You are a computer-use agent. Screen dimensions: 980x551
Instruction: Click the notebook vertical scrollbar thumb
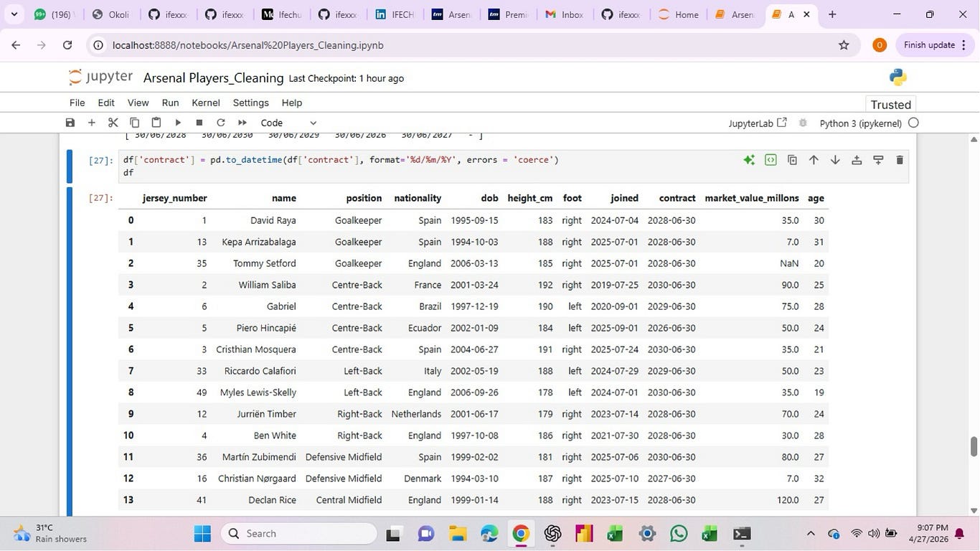coord(974,446)
